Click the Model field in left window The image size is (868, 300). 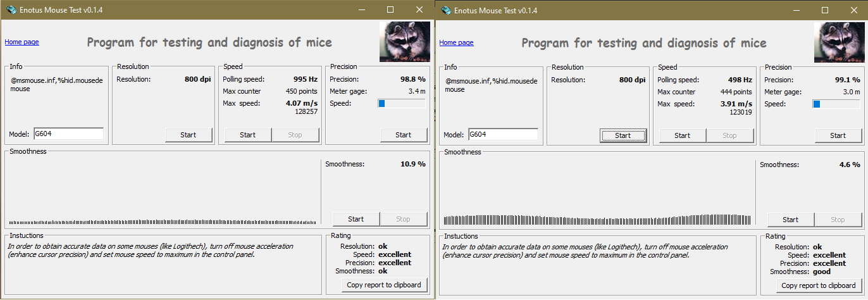68,134
